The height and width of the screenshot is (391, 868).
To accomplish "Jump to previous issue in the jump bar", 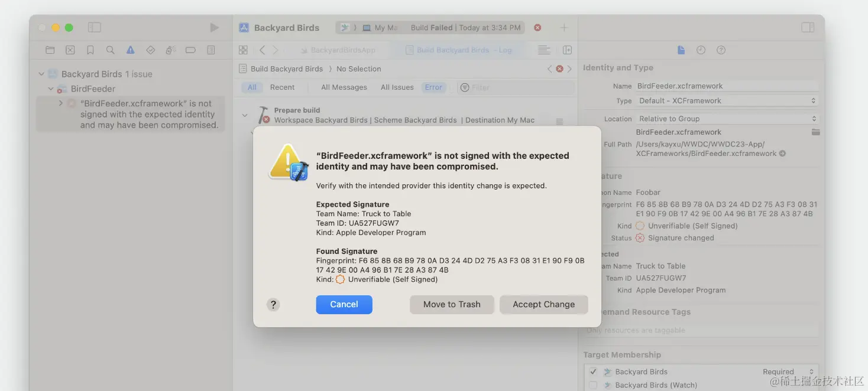I will point(550,69).
